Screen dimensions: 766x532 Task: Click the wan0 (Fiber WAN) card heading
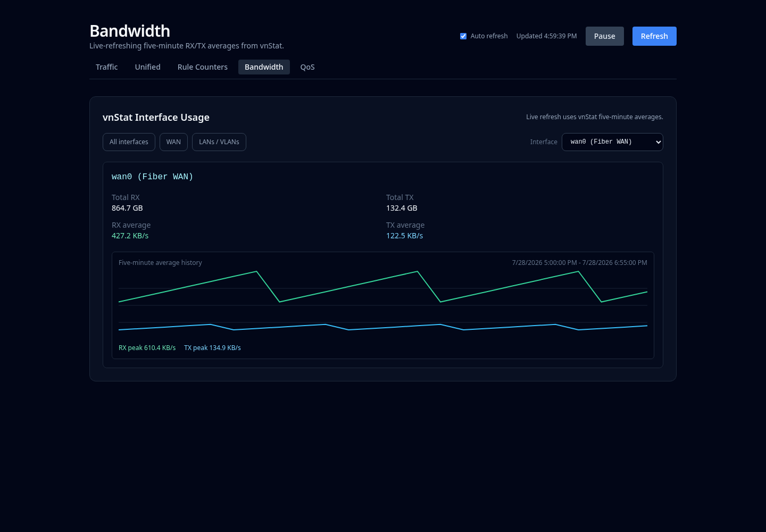tap(152, 177)
